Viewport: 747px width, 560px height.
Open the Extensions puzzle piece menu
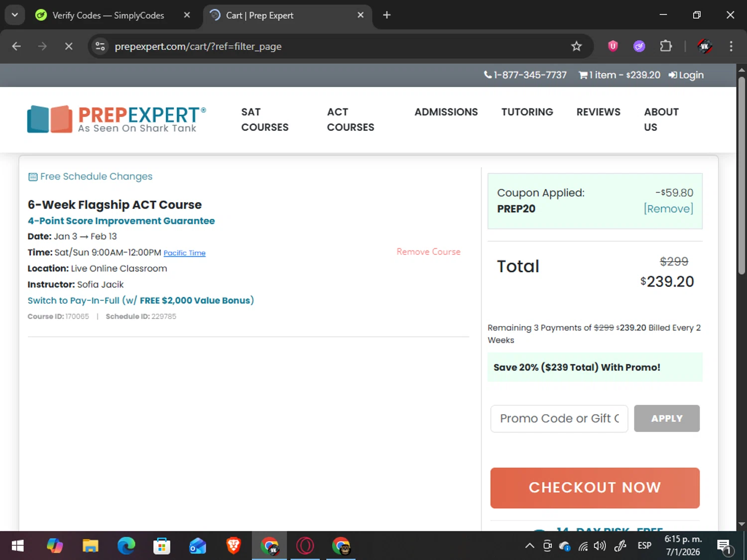click(x=666, y=46)
